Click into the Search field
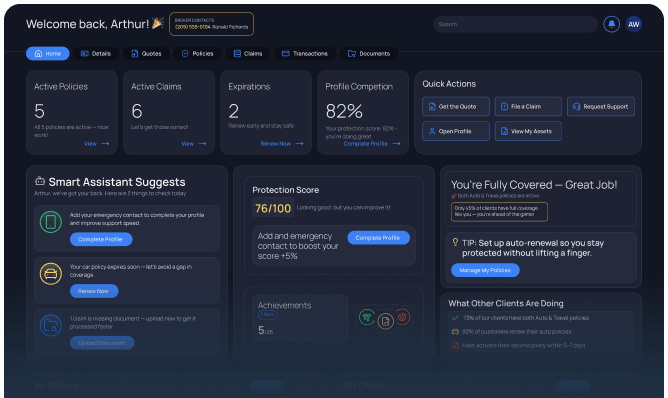Viewport: 668px width, 398px height. coord(515,24)
